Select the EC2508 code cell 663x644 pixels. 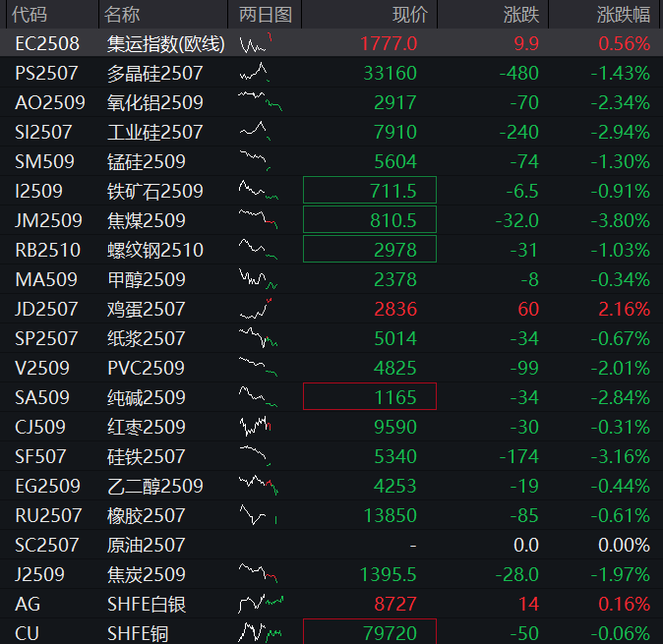pyautogui.click(x=47, y=43)
